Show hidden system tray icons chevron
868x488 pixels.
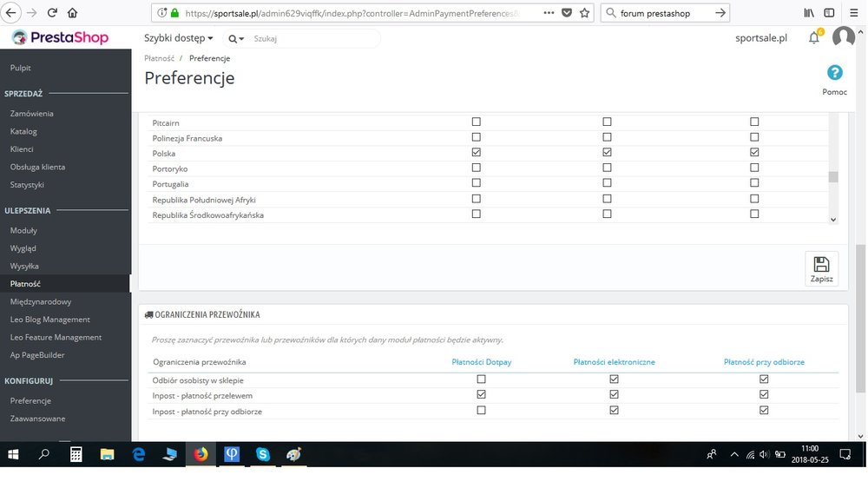[x=734, y=455]
